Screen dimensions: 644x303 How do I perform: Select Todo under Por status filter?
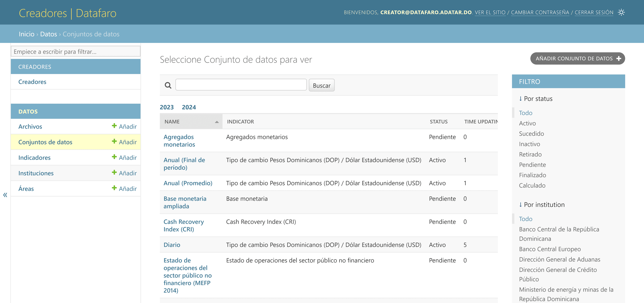525,113
